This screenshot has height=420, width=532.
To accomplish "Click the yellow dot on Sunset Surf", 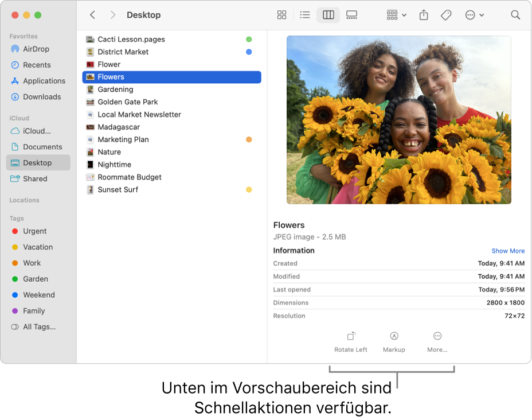I will pos(249,190).
